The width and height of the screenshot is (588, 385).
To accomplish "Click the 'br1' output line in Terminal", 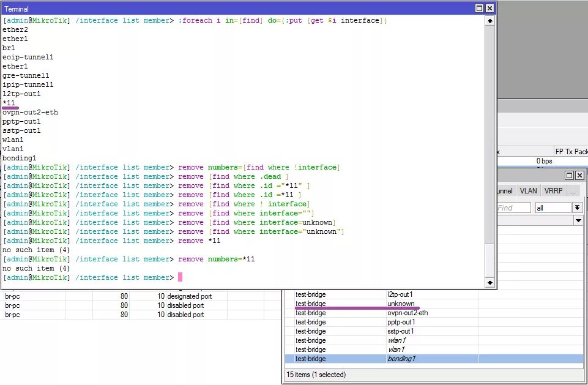I will [9, 48].
